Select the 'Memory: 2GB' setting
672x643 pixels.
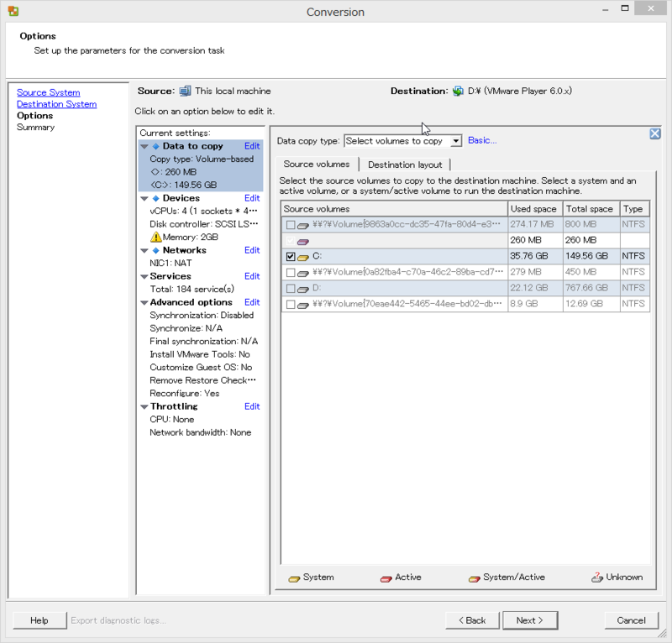pos(191,237)
